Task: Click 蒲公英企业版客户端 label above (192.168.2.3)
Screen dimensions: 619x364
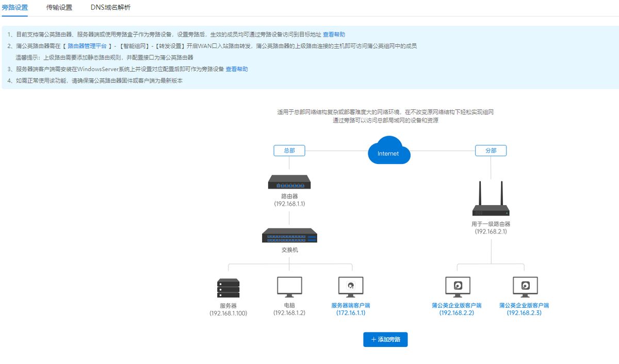Action: [x=524, y=305]
